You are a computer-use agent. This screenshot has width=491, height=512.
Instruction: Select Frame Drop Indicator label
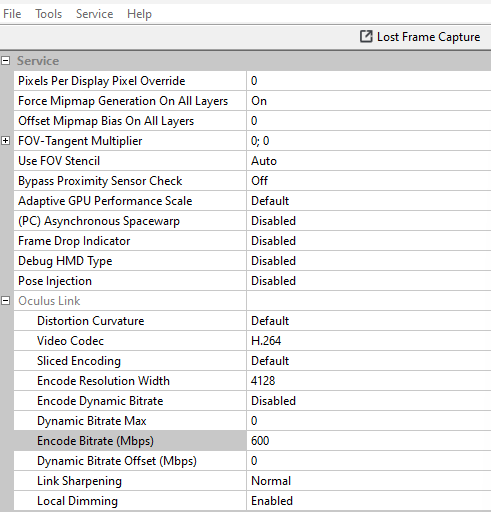(74, 241)
